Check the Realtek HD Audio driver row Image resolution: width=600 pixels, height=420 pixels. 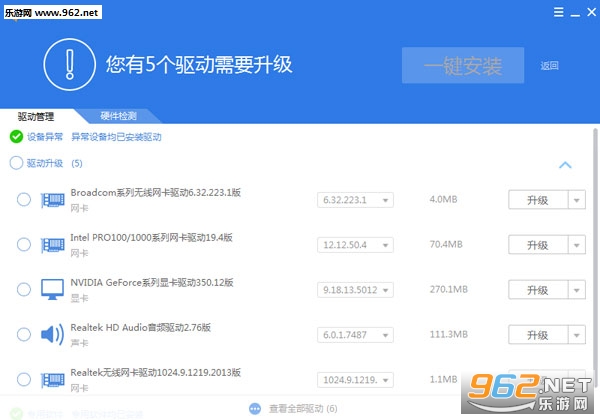[24, 334]
